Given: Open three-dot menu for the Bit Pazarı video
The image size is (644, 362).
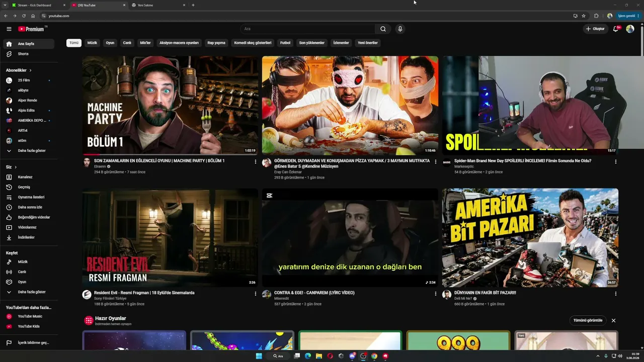Looking at the screenshot, I should point(615,294).
